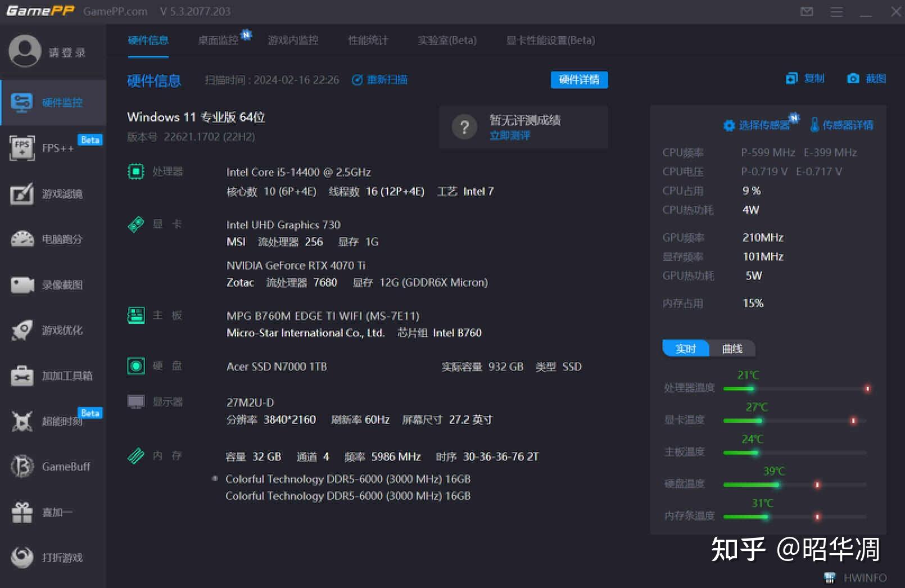Click the 主板温度 temperature bar
This screenshot has width=905, height=588.
[x=795, y=453]
